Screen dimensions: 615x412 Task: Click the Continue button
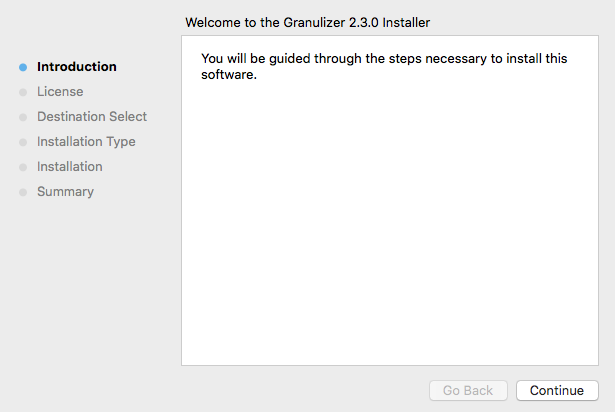tap(557, 390)
